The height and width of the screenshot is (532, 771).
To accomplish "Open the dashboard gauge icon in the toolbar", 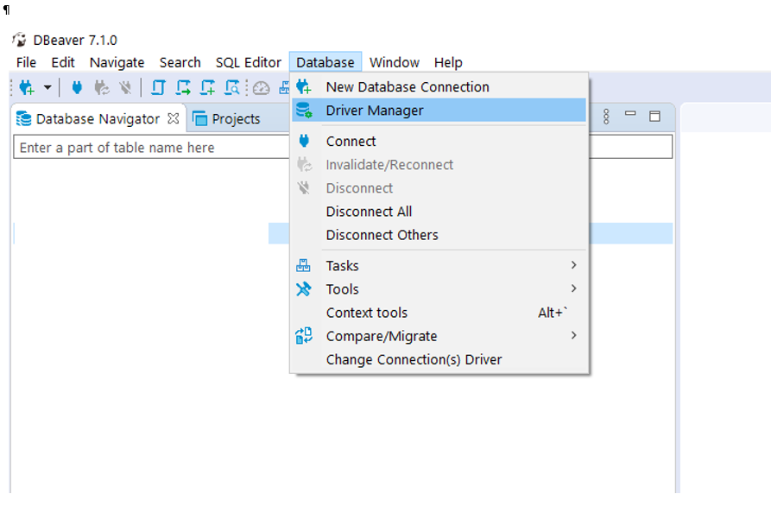I will (x=261, y=88).
